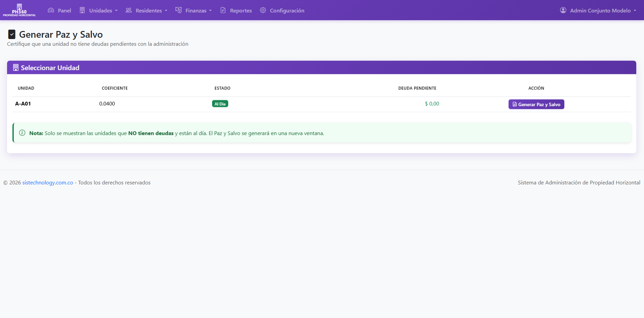Click the Panel dashboard gauge icon
The width and height of the screenshot is (644, 318).
51,10
